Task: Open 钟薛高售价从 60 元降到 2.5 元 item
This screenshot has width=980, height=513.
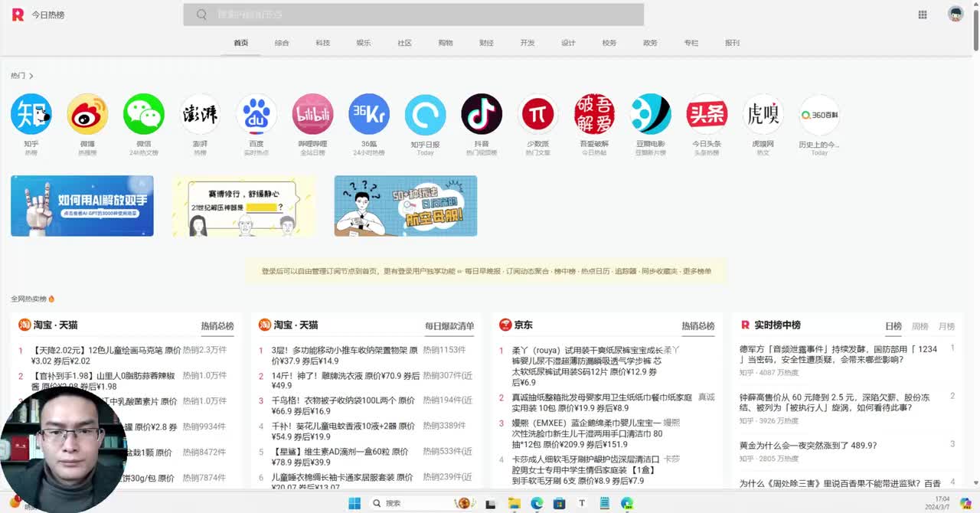Action: tap(835, 402)
